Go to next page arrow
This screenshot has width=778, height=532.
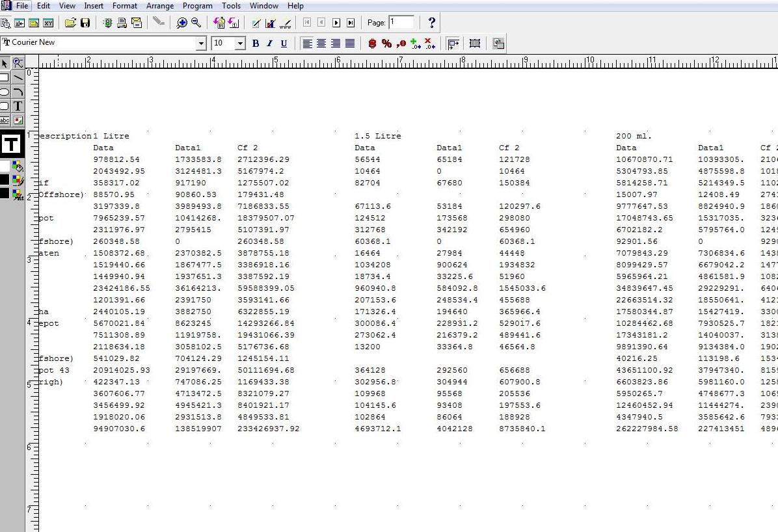coord(336,23)
